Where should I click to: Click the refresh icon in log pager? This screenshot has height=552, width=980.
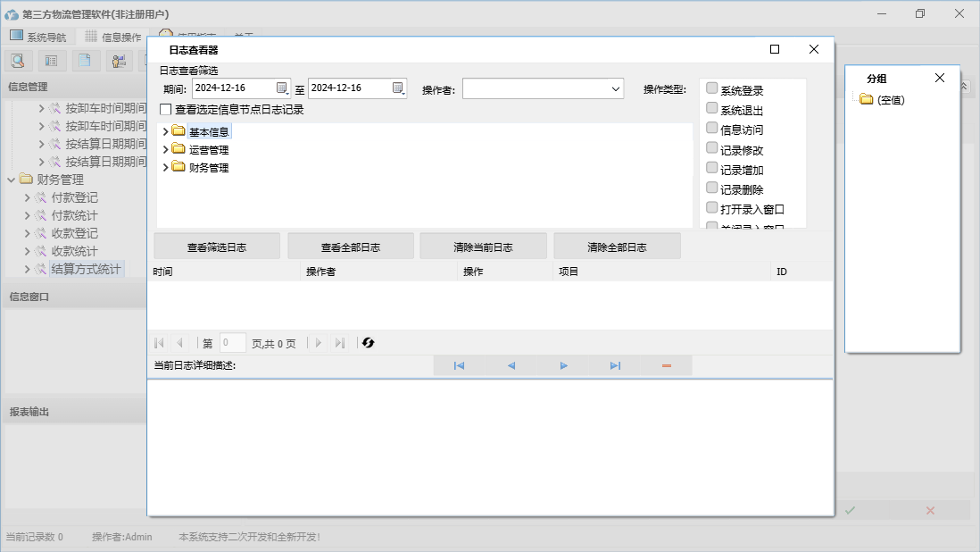pos(368,343)
